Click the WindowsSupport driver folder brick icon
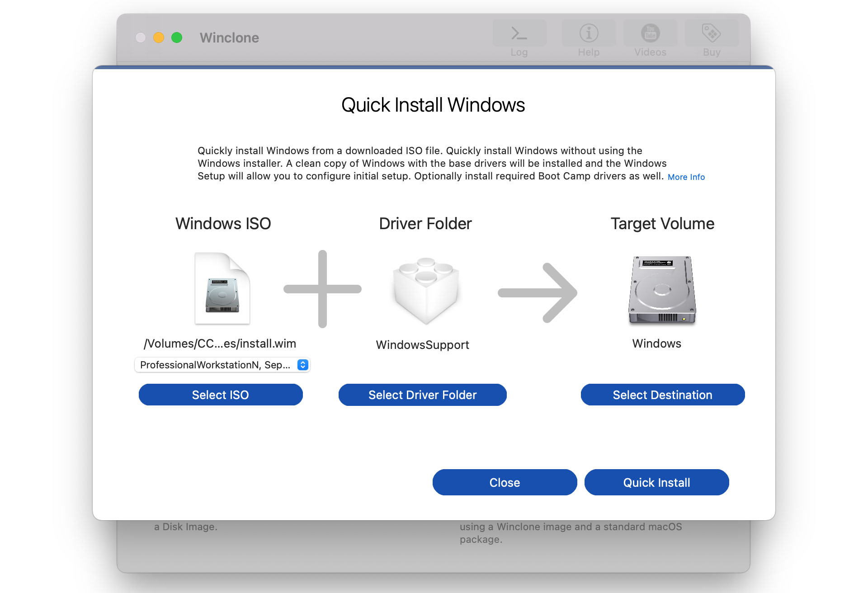This screenshot has width=868, height=593. (426, 290)
